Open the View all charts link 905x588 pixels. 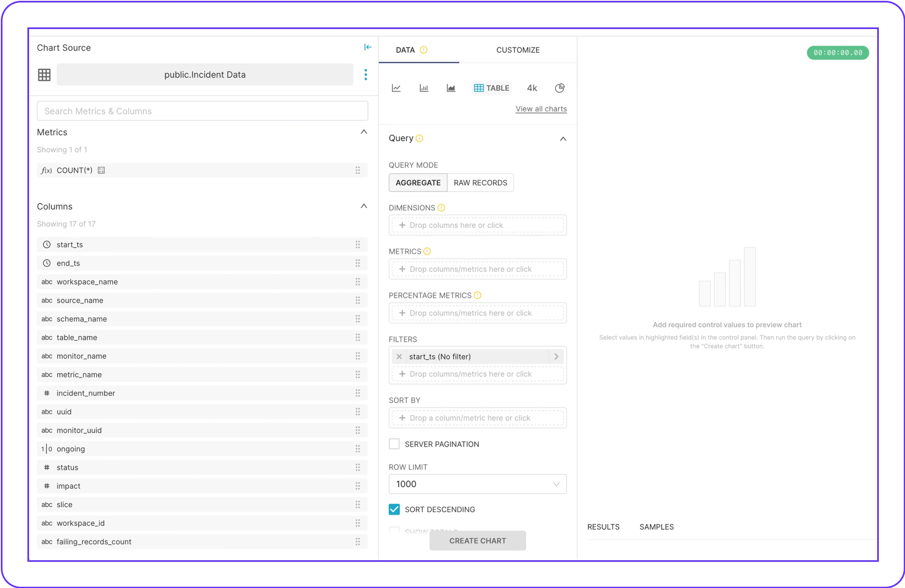click(541, 109)
